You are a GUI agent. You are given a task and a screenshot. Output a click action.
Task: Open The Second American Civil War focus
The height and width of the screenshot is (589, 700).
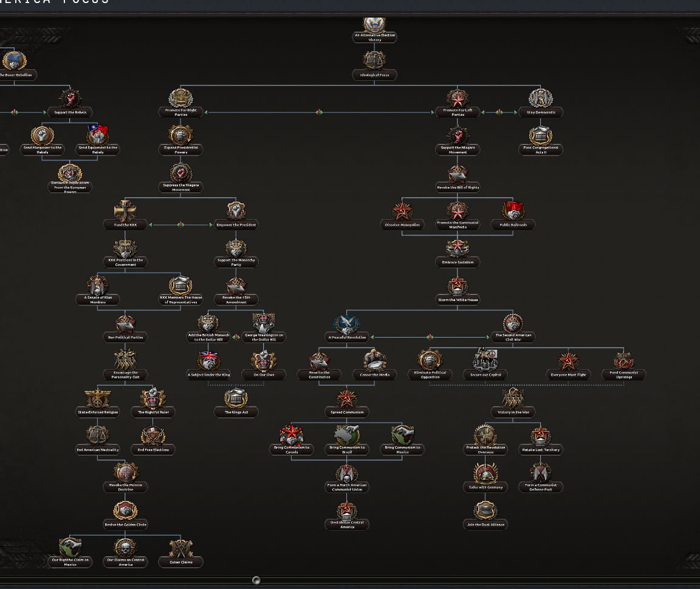click(513, 329)
